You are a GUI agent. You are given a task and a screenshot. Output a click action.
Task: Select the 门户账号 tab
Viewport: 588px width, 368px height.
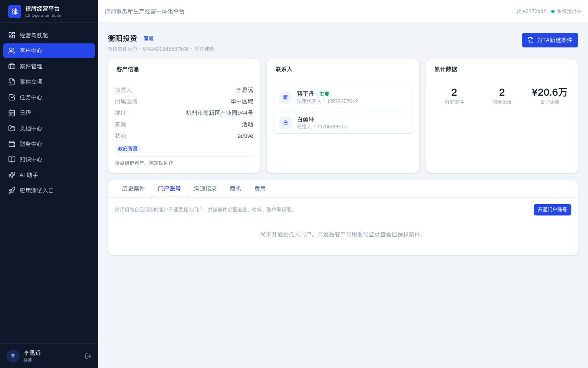click(x=169, y=188)
